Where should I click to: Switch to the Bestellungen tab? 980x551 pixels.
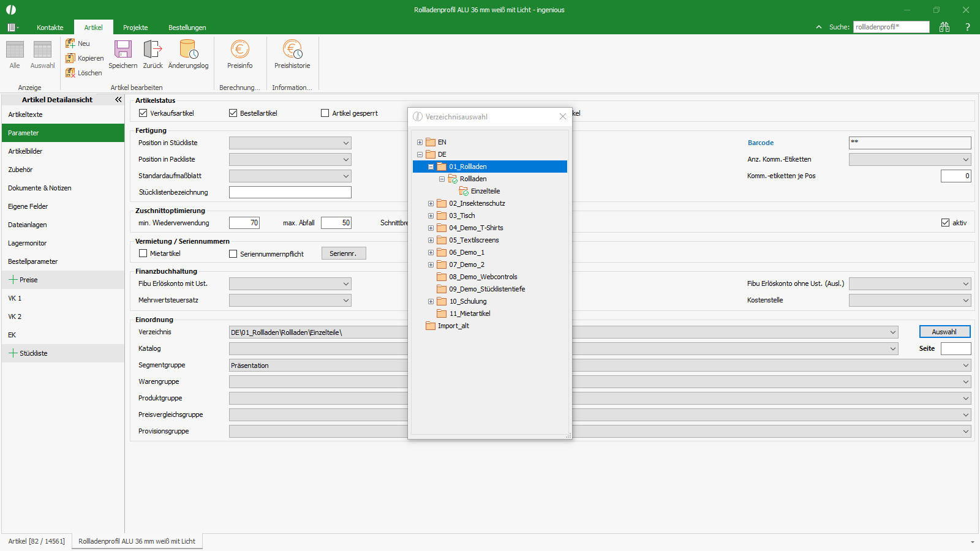pos(187,28)
